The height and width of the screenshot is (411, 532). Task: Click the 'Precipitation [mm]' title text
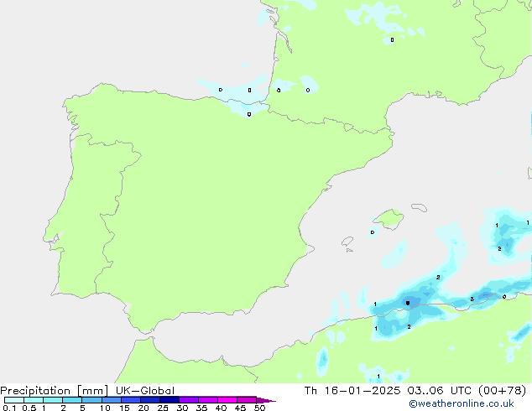(55, 391)
